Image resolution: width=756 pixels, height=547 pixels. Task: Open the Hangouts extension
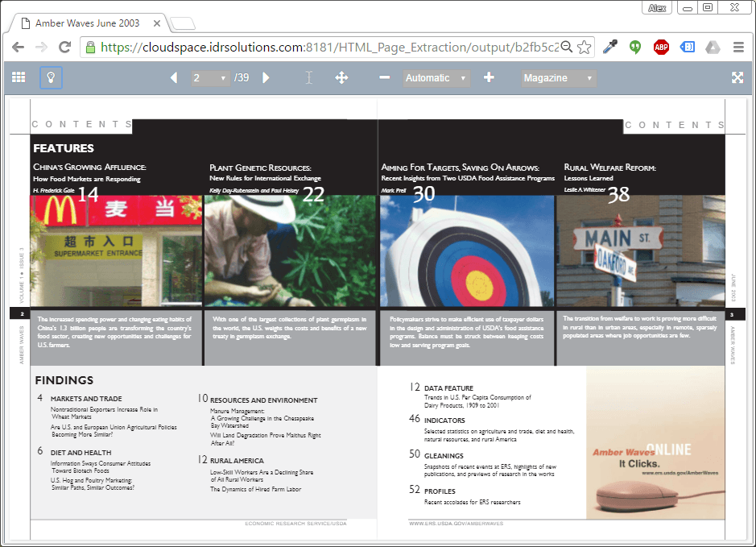click(x=635, y=47)
